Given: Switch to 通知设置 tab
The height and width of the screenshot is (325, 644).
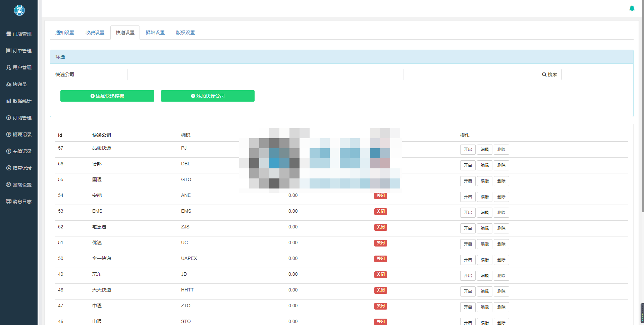Looking at the screenshot, I should (x=65, y=33).
